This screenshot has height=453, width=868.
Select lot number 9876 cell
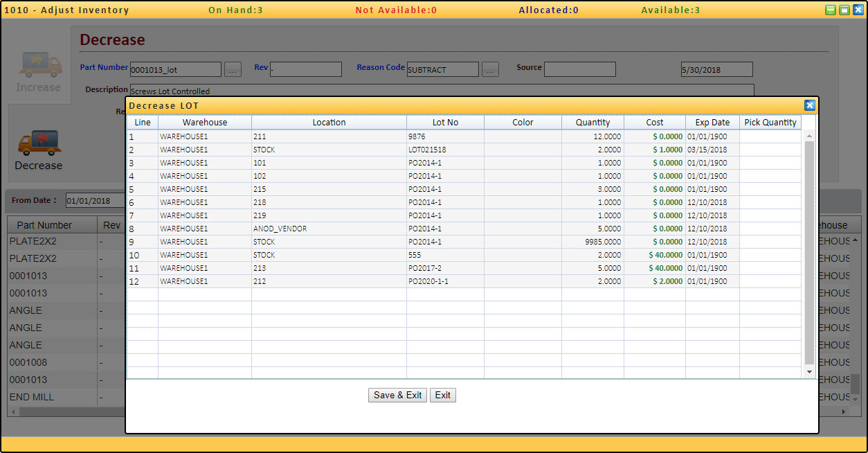[446, 136]
